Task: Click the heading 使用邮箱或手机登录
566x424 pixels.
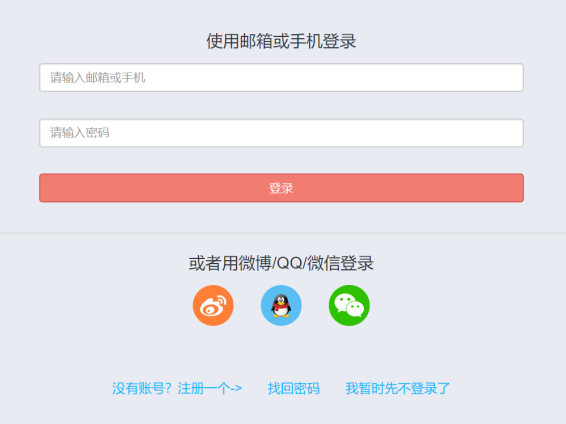Action: pyautogui.click(x=281, y=41)
